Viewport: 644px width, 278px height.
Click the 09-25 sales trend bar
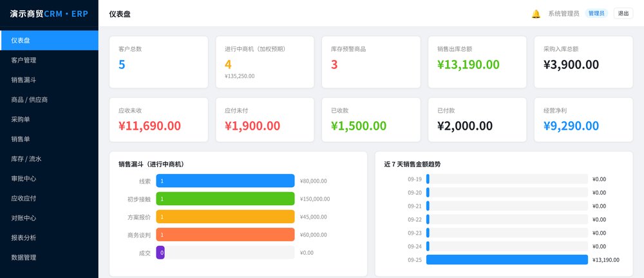[x=507, y=259]
